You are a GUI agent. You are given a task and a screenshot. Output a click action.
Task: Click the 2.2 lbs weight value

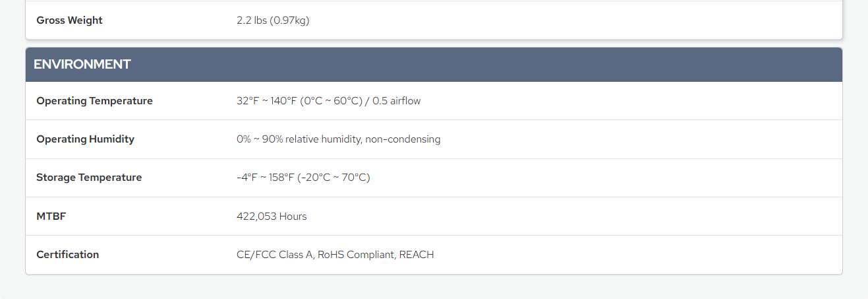point(251,20)
